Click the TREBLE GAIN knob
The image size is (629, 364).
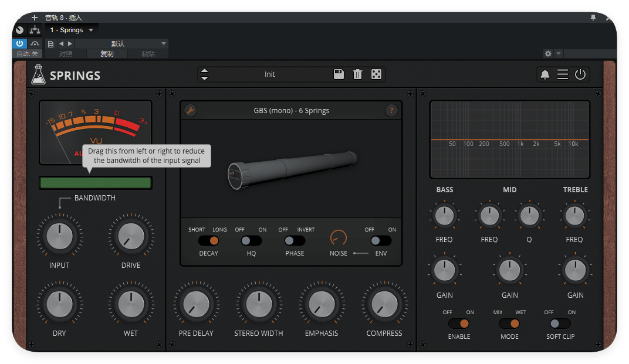575,270
